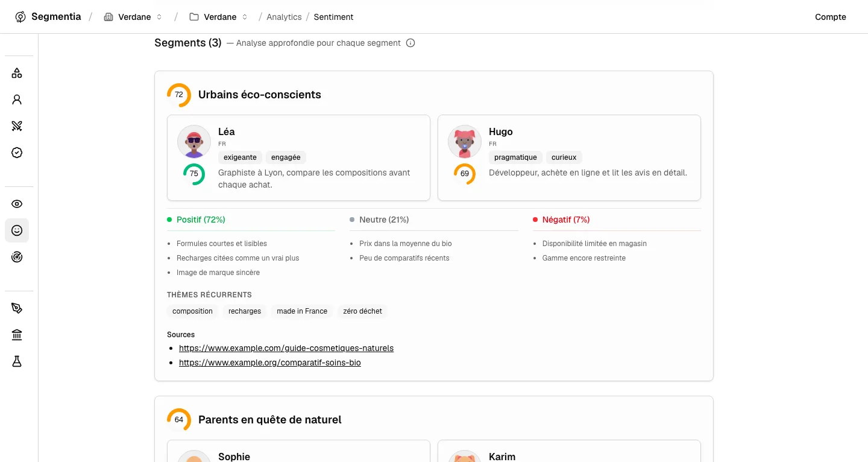Click 'Disponibilité limitée en magasin' bullet

tap(594, 244)
